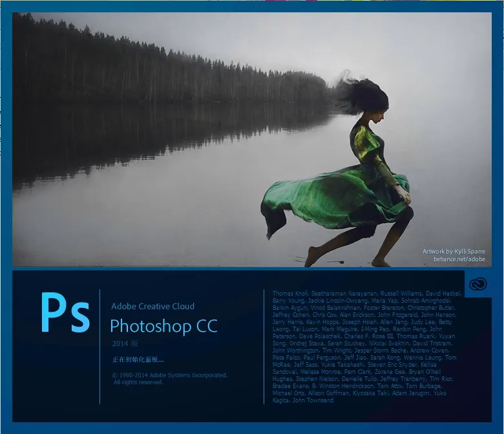Click the '2014 版' version text

[x=125, y=343]
